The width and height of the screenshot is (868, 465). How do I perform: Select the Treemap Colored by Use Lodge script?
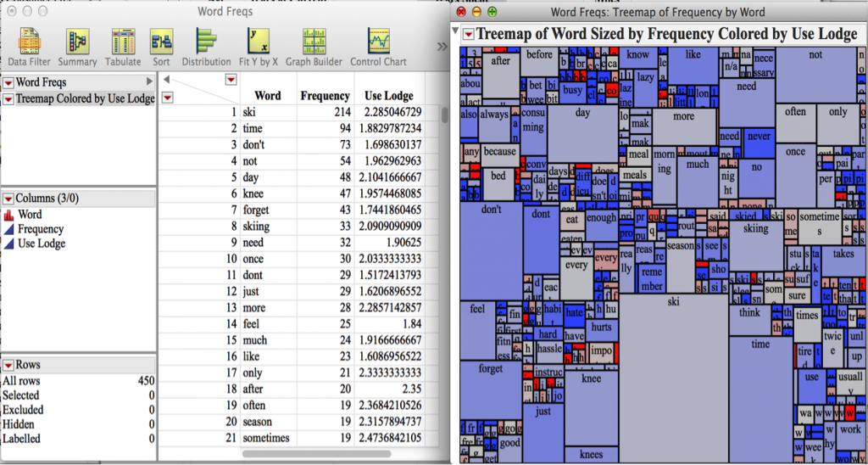click(x=85, y=99)
